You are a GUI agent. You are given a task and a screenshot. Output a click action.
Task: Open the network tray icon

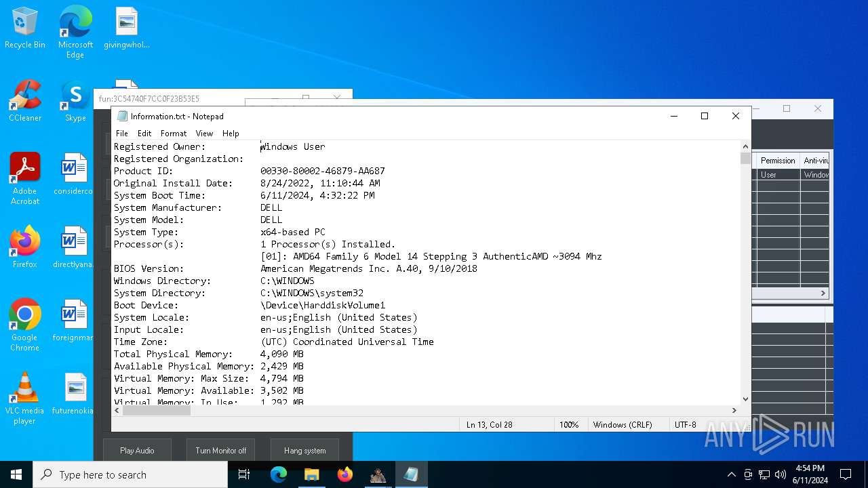point(764,474)
